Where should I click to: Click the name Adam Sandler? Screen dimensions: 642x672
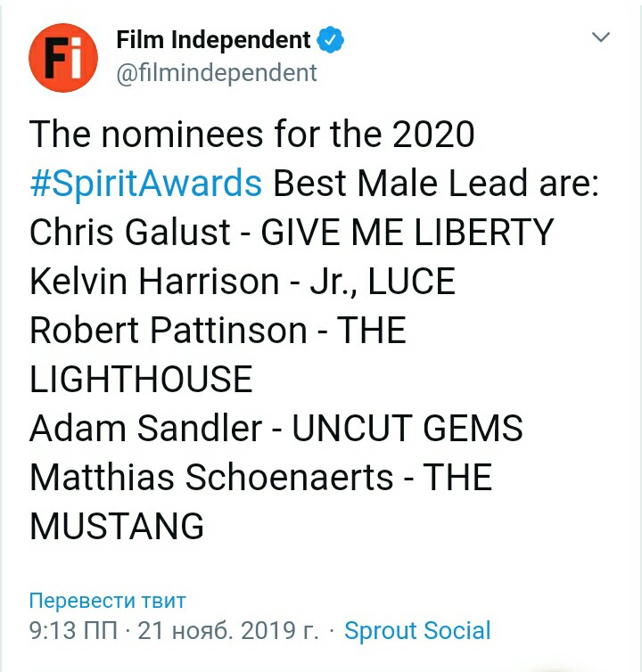pos(145,429)
